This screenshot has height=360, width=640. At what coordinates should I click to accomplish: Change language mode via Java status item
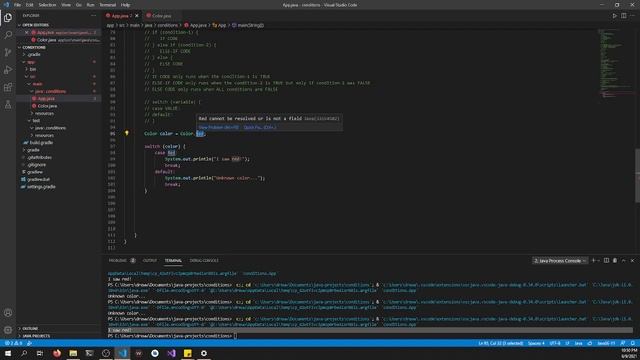click(x=578, y=343)
